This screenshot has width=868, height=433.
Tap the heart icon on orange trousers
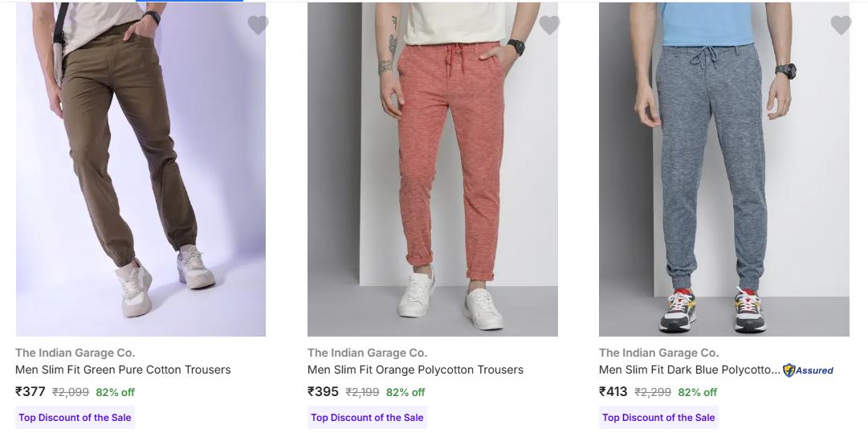pos(549,26)
